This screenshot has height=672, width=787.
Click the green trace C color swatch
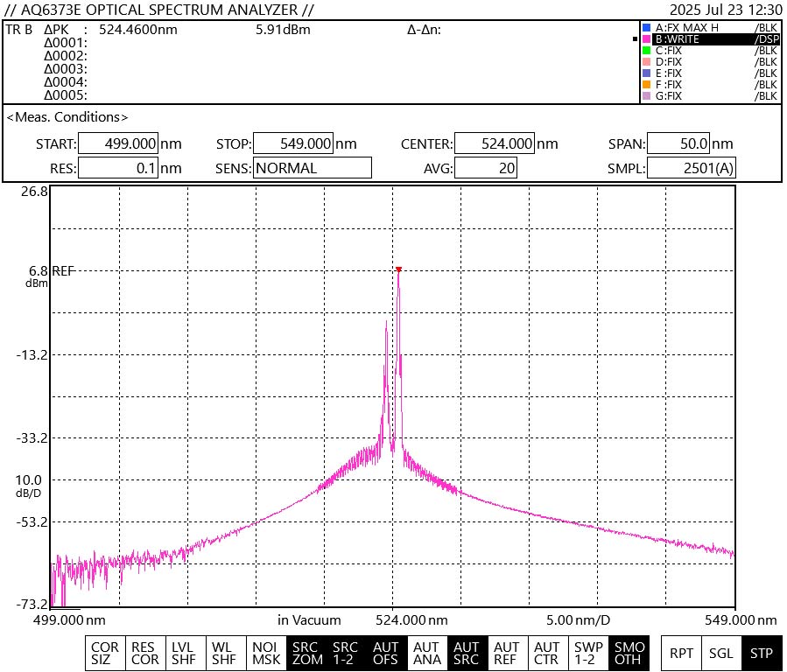(646, 51)
